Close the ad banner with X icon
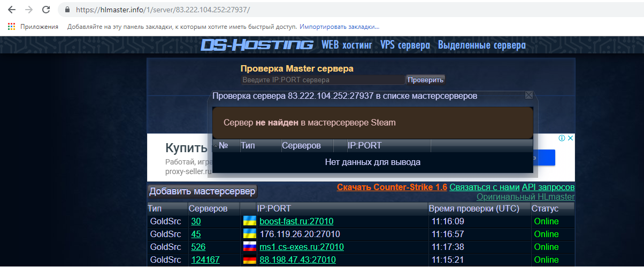Screen dimensions: 644x267 570,138
